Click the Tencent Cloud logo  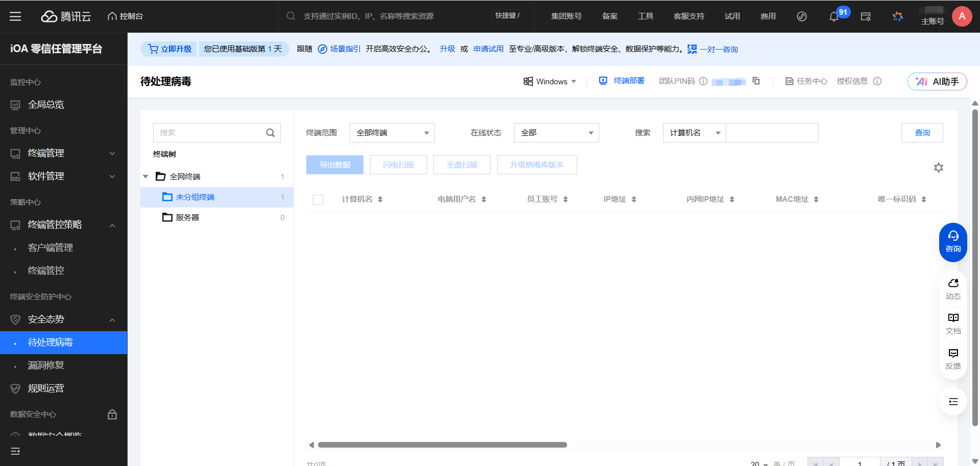pos(66,16)
